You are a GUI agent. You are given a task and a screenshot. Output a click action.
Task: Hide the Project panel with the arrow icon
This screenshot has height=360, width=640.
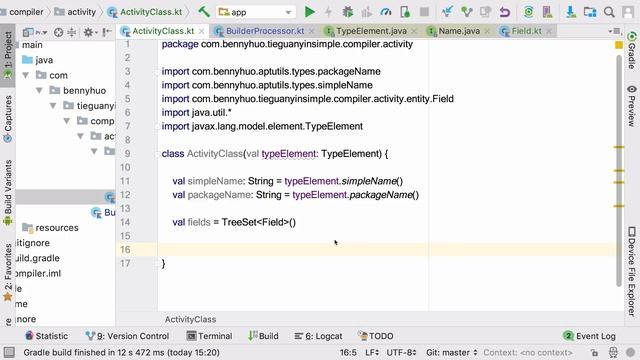(107, 32)
